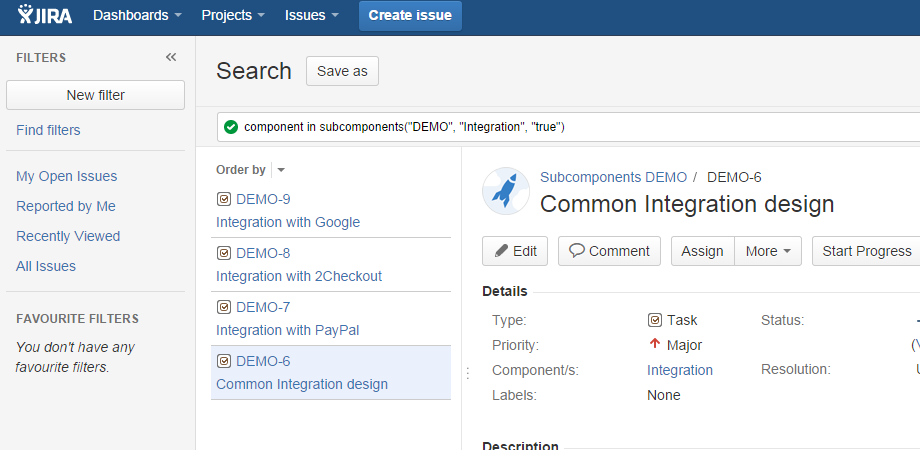Screen dimensions: 920x450
Task: Expand the Order by dropdown arrow
Action: (281, 170)
